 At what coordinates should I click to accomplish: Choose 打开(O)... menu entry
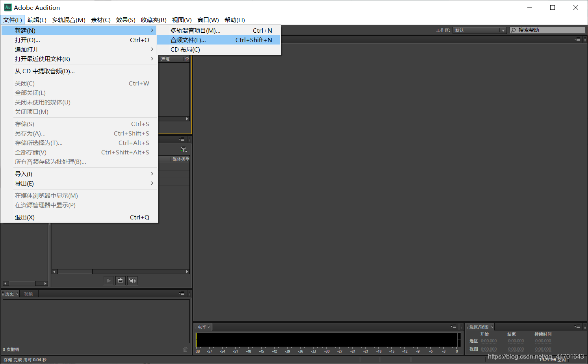tap(79, 40)
